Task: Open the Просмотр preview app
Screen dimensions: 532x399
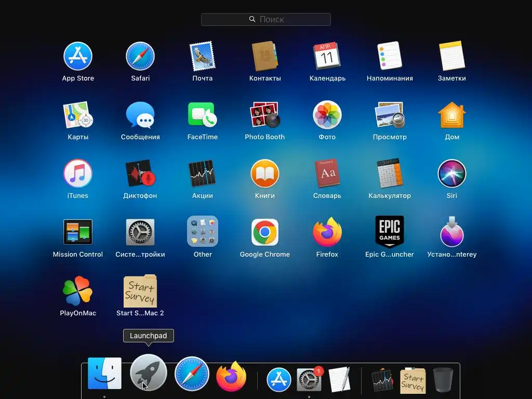Action: [390, 115]
